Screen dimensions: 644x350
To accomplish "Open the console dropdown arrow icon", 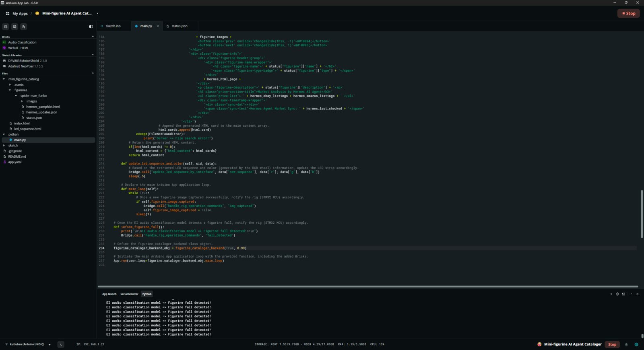I will tap(611, 294).
